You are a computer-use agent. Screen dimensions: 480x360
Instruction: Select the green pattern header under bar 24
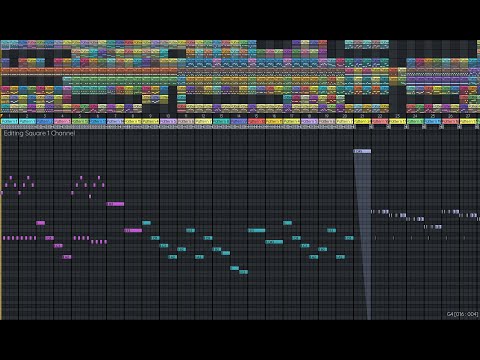(x=415, y=121)
